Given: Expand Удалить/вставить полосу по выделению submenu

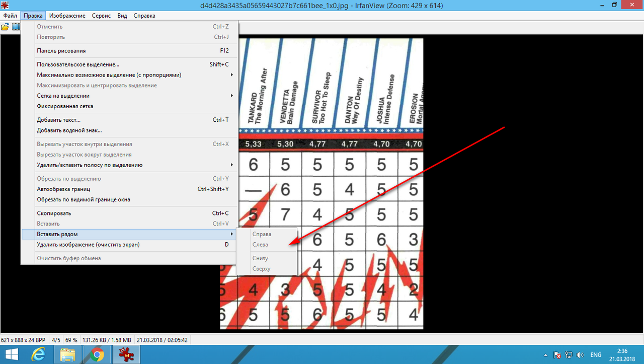Looking at the screenshot, I should point(129,165).
